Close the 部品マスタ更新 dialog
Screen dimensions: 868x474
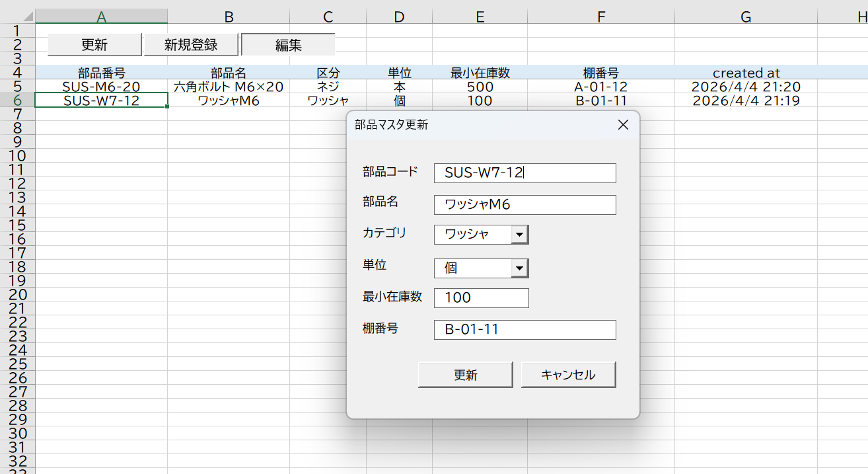pos(622,126)
